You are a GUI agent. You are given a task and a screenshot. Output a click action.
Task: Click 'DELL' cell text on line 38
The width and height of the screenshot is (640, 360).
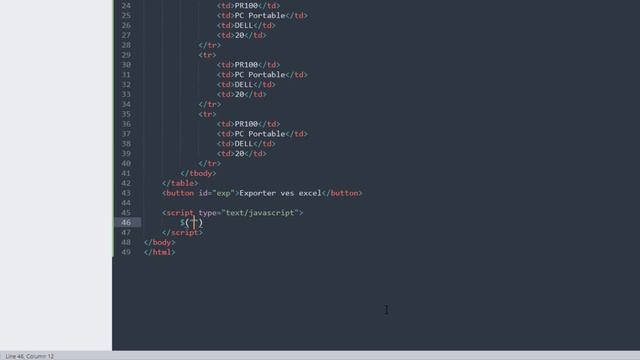pos(244,144)
